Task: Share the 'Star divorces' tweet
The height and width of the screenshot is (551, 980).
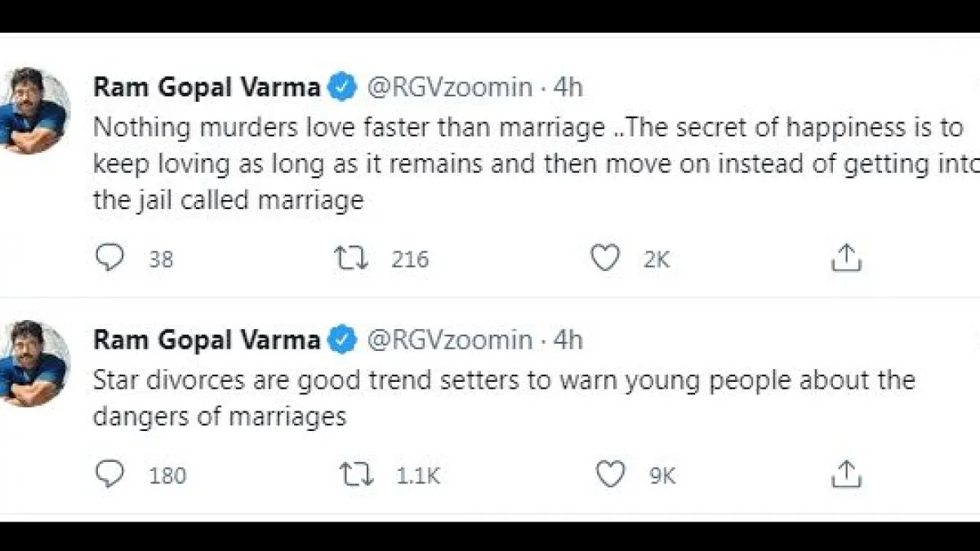Action: [846, 474]
